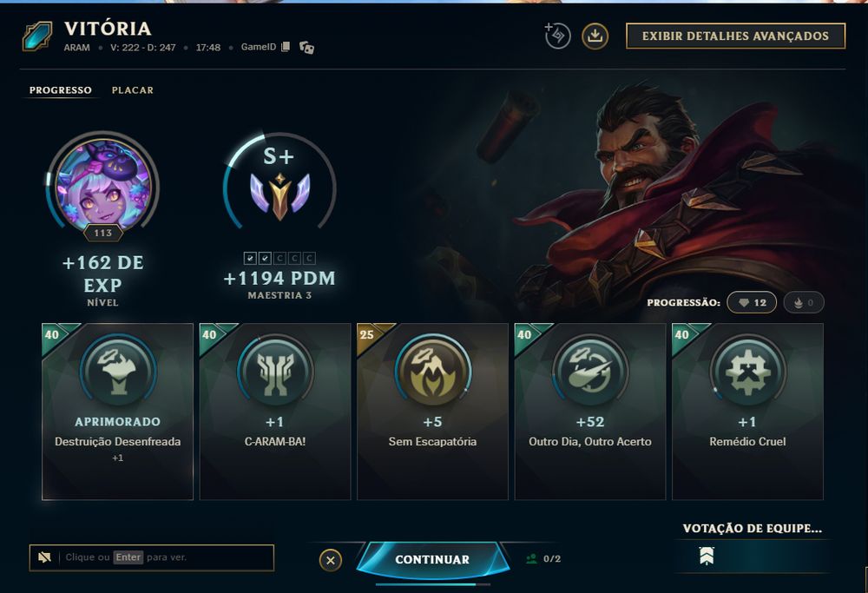The image size is (868, 593).
Task: Click the muted chat icon in the chat bar
Action: [x=44, y=557]
